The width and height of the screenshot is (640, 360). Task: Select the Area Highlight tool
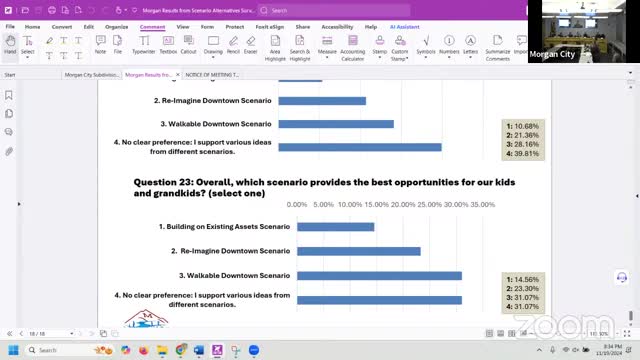point(275,48)
